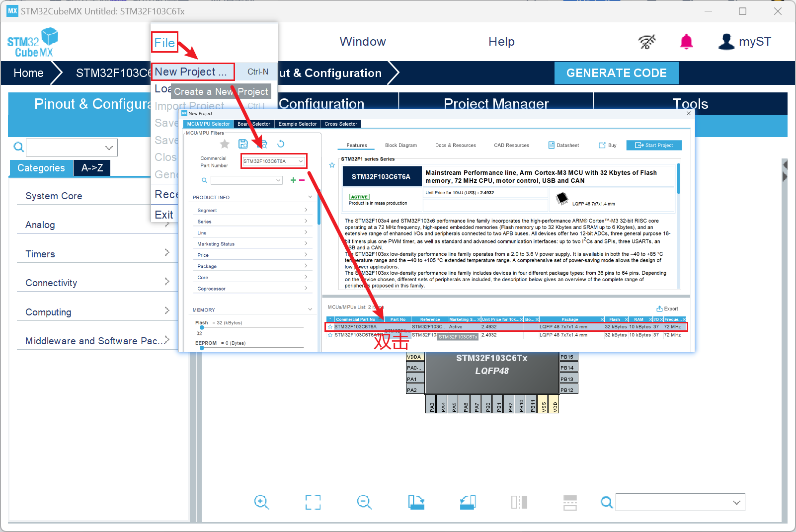Toggle favorite star for STM32F103C6T6ATR row
This screenshot has height=532, width=796.
pyautogui.click(x=330, y=335)
